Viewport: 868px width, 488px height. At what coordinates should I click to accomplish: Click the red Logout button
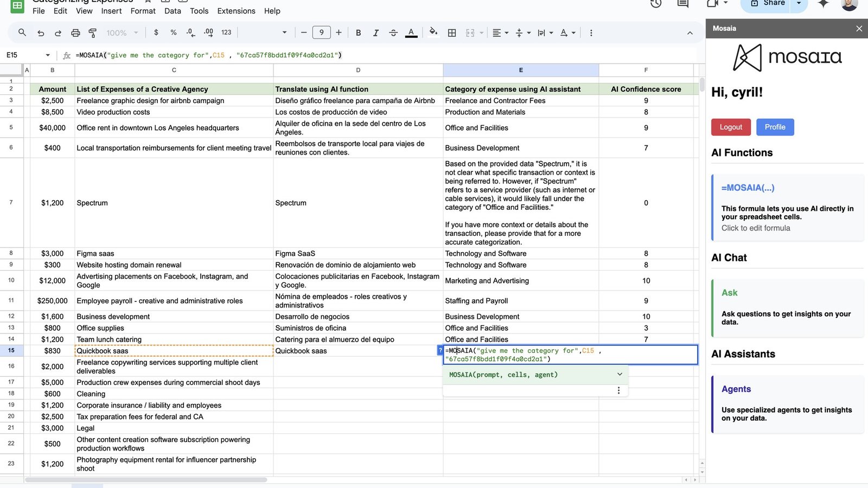[731, 127]
